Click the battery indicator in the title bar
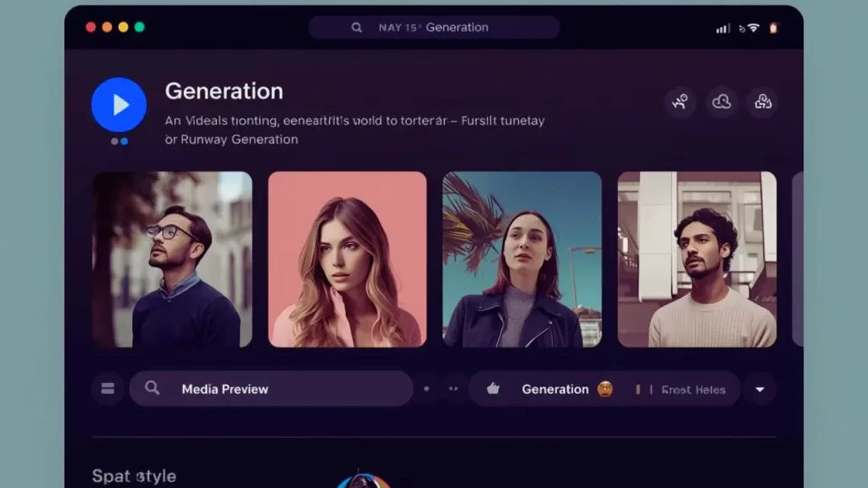The height and width of the screenshot is (488, 868). tap(772, 27)
